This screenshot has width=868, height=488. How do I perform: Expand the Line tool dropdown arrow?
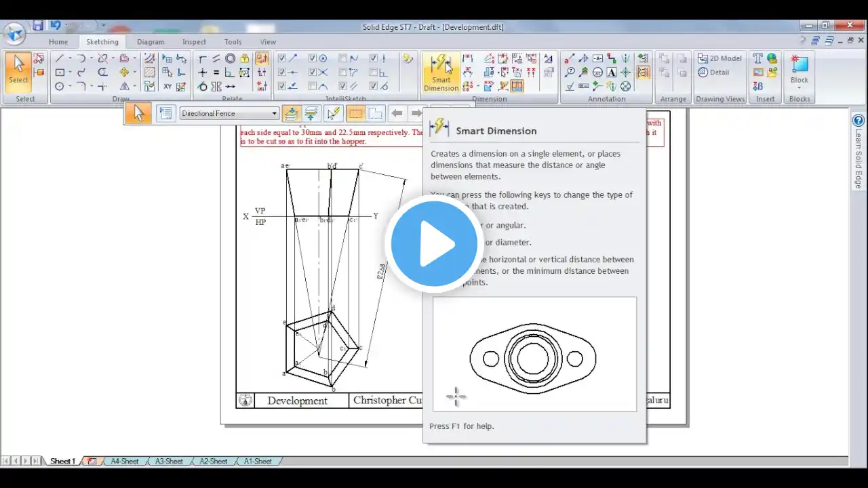(x=70, y=59)
